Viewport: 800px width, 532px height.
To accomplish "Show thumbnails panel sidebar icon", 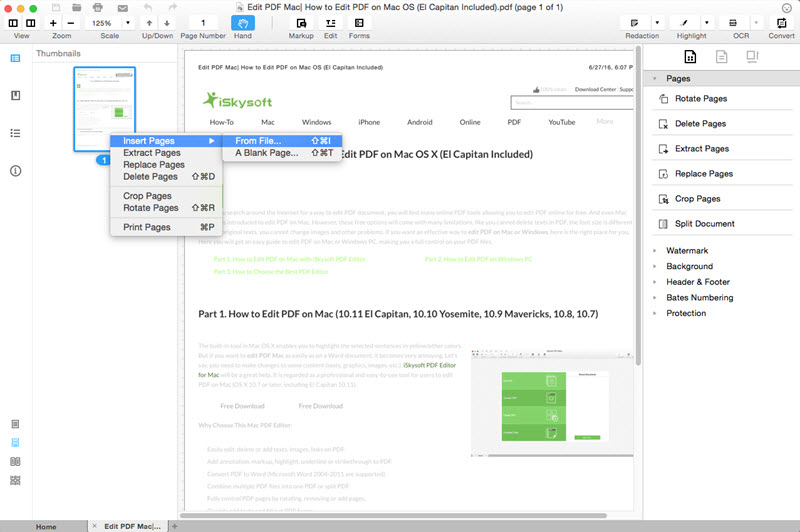I will pyautogui.click(x=15, y=58).
